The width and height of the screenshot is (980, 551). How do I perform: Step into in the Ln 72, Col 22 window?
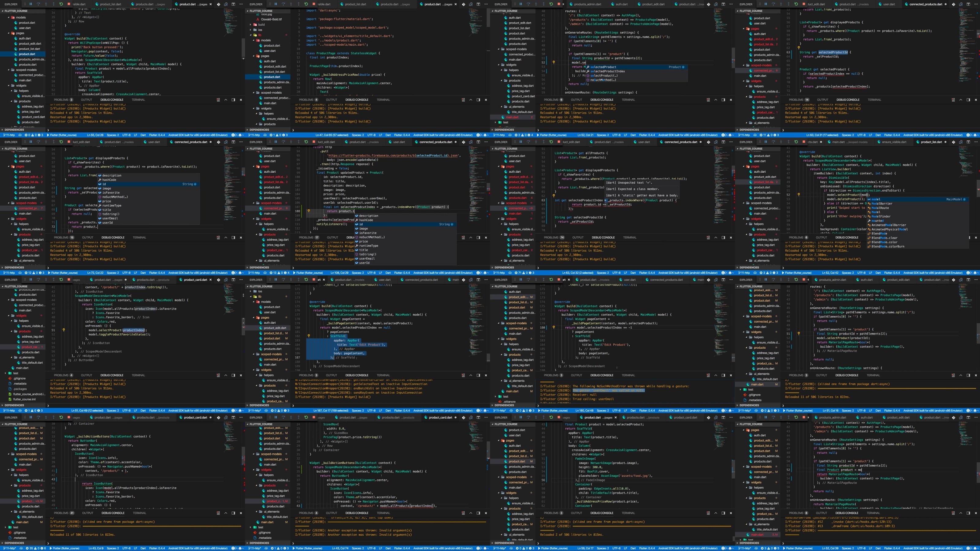coord(46,142)
